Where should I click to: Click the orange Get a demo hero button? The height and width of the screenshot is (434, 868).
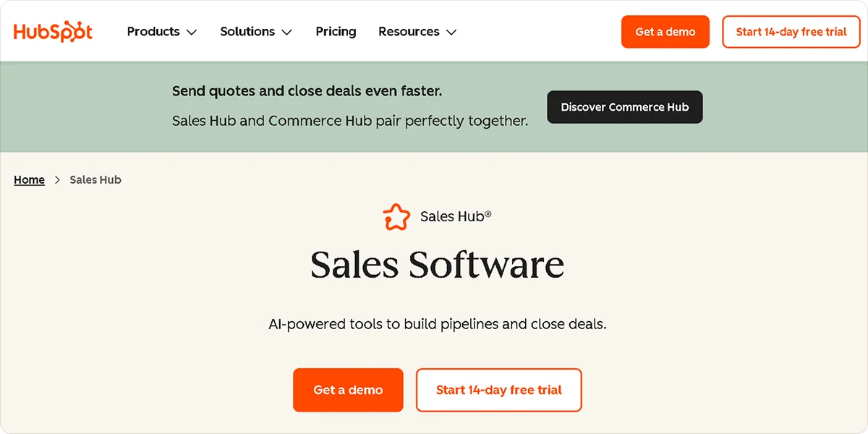[348, 390]
